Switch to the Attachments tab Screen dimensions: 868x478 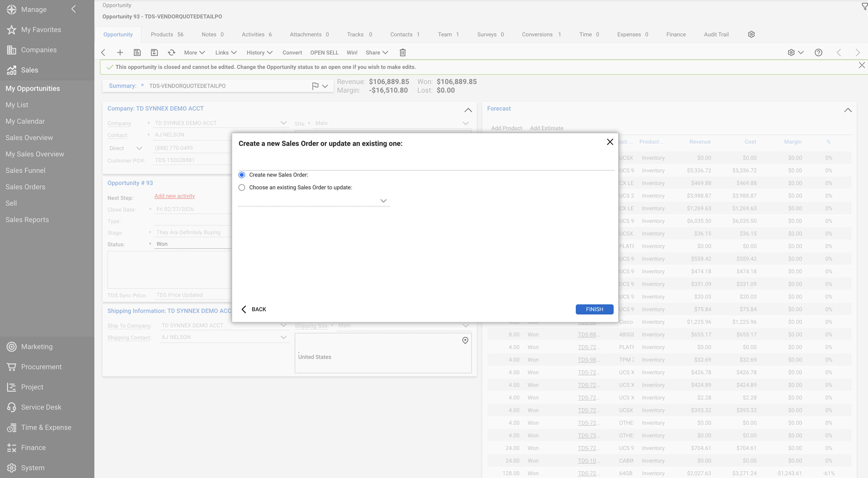[309, 34]
